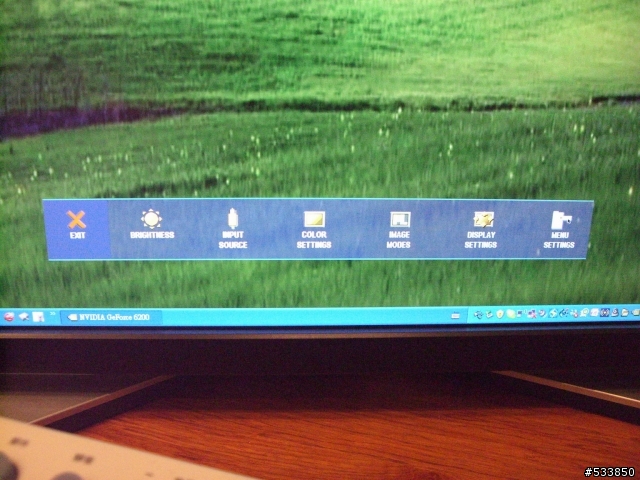The image size is (640, 480).
Task: Select Image Modes in the OSD menu
Action: (399, 230)
